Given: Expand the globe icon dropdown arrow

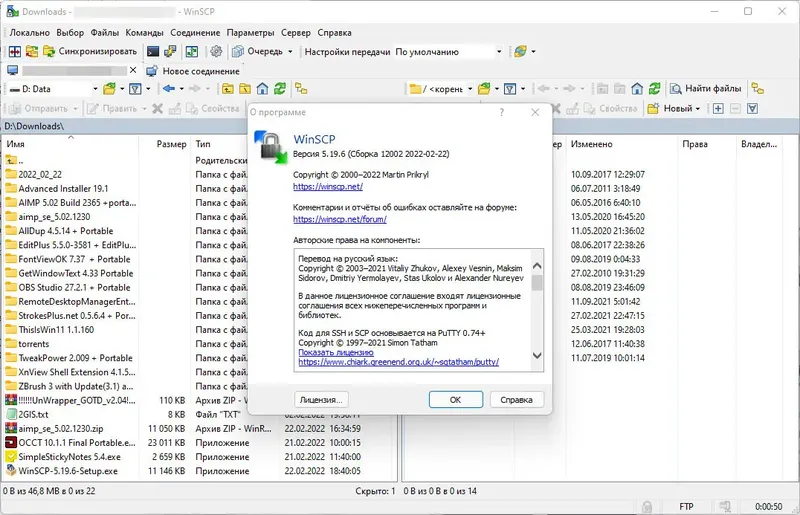Looking at the screenshot, I should coord(533,52).
